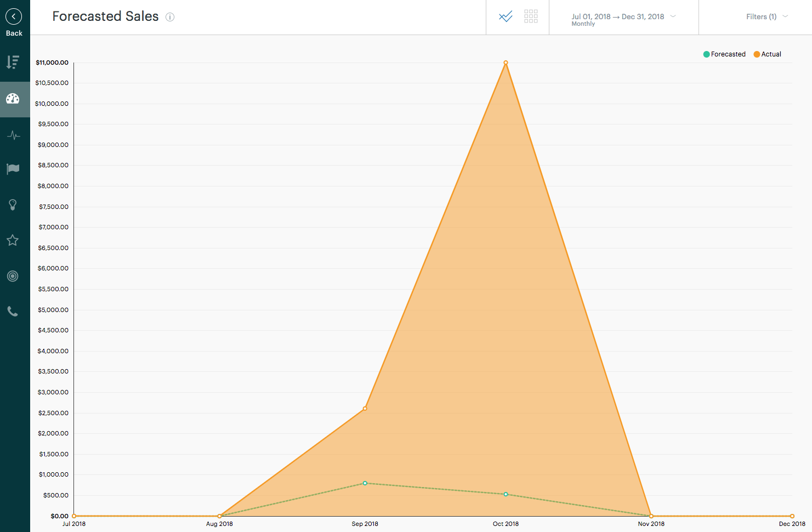Image resolution: width=812 pixels, height=532 pixels.
Task: Open the target goals sidebar icon
Action: [13, 276]
